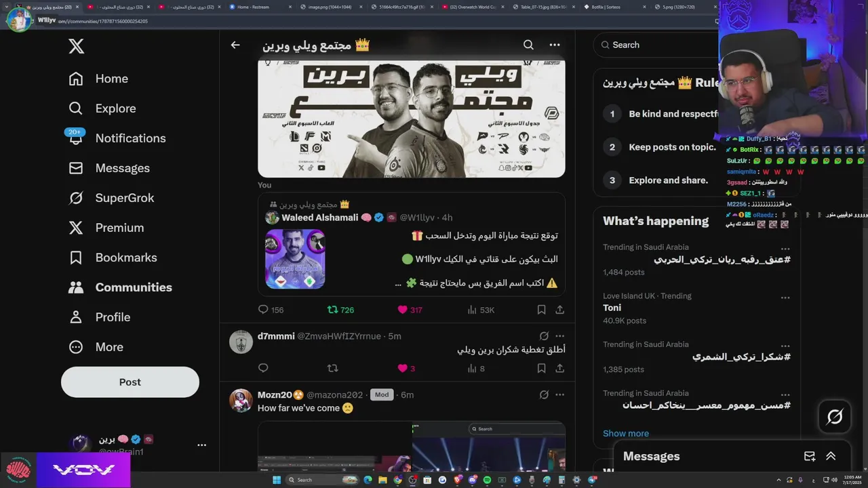Open Bookmarks in sidebar
Viewport: 868px width, 488px height.
[113, 258]
